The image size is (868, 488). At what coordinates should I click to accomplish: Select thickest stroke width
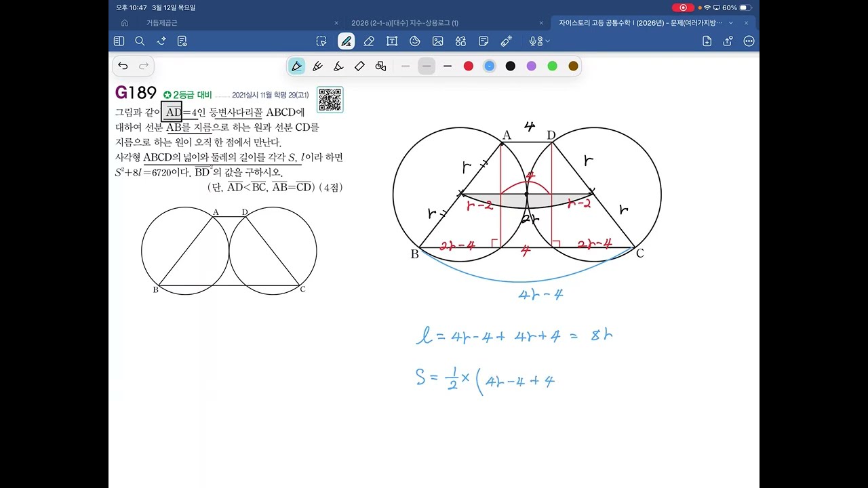coord(448,66)
